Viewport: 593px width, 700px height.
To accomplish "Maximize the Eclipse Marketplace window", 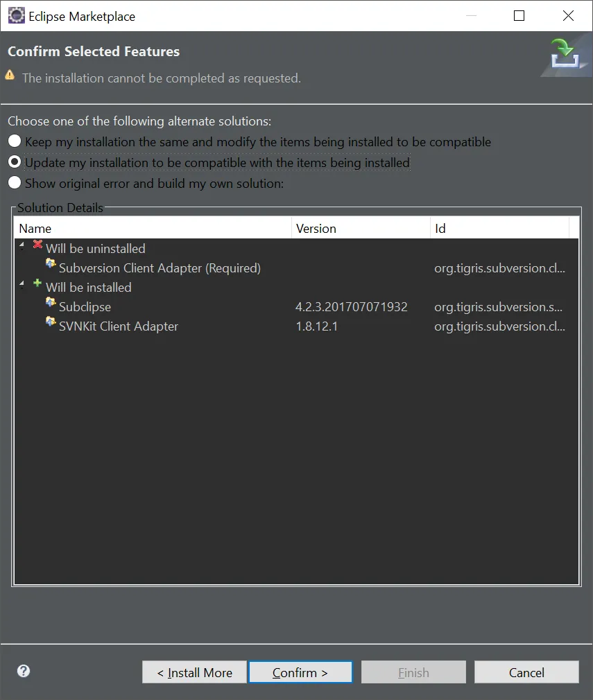I will click(x=519, y=16).
